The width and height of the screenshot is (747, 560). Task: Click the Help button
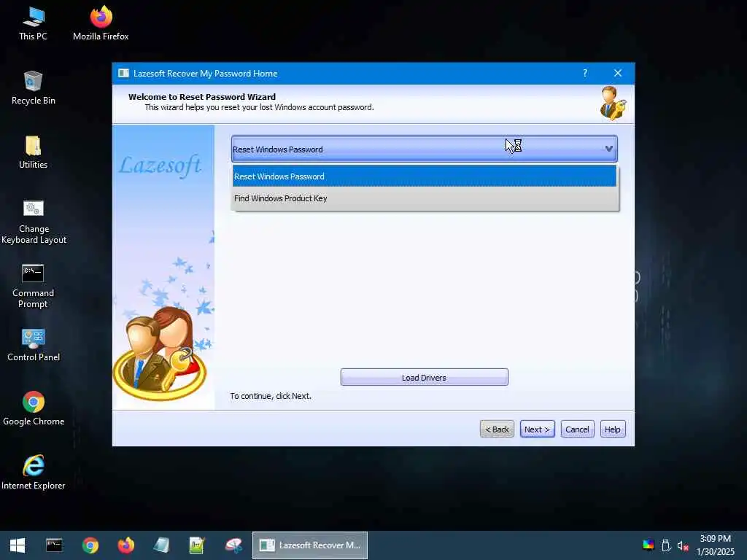[612, 429]
